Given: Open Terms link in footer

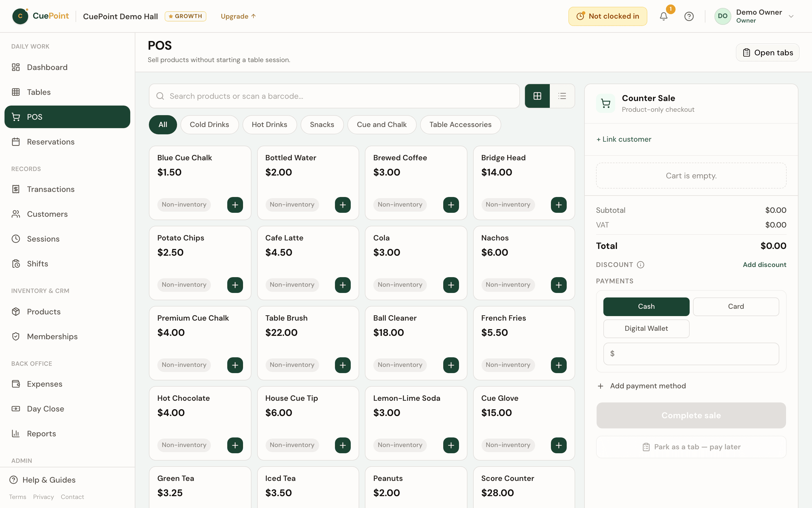Looking at the screenshot, I should [17, 497].
